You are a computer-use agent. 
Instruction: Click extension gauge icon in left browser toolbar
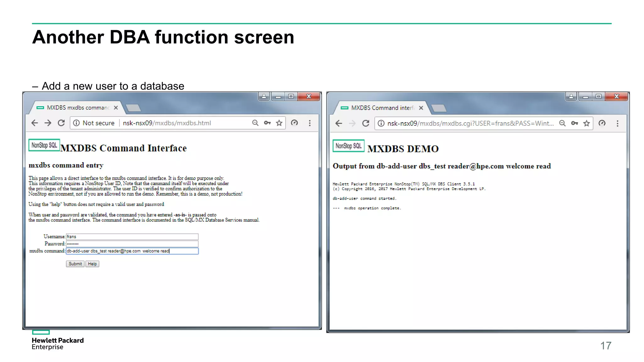(294, 123)
